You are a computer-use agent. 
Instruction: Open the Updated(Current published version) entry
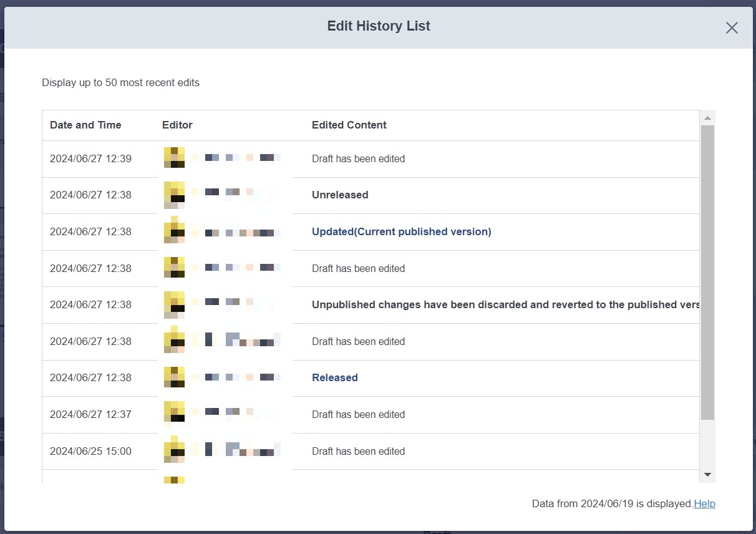pos(401,231)
